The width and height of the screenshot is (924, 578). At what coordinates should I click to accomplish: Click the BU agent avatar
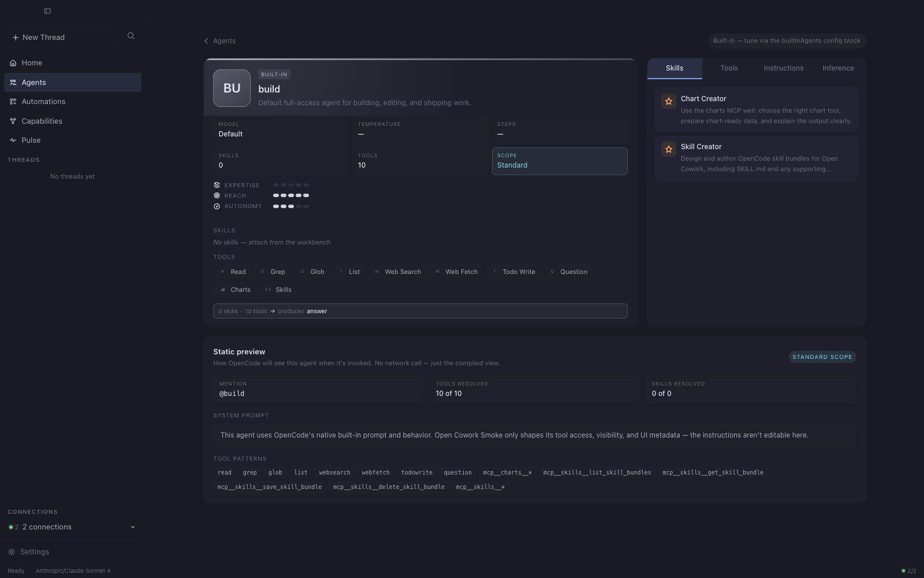[232, 88]
